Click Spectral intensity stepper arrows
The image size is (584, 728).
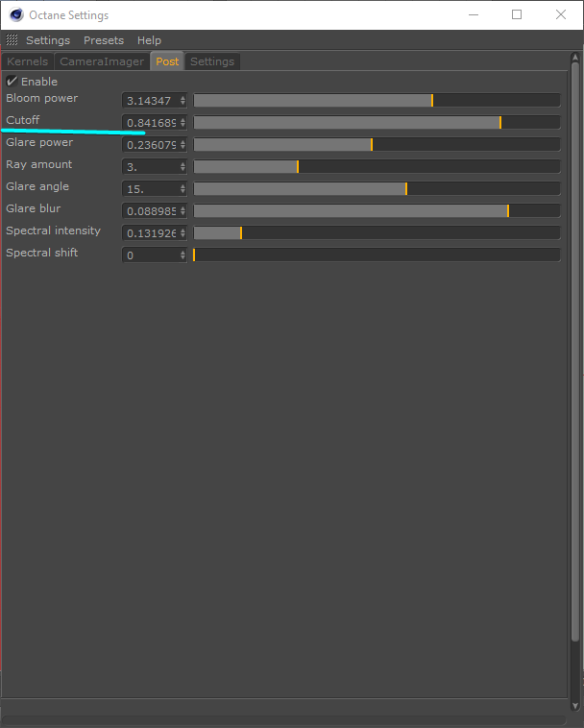(182, 233)
